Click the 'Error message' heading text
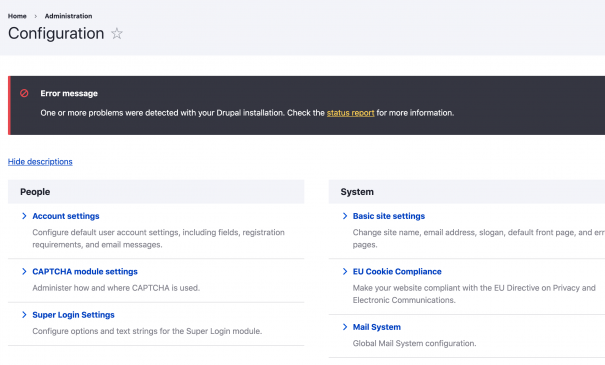Screen dimensions: 605x365 tap(69, 93)
